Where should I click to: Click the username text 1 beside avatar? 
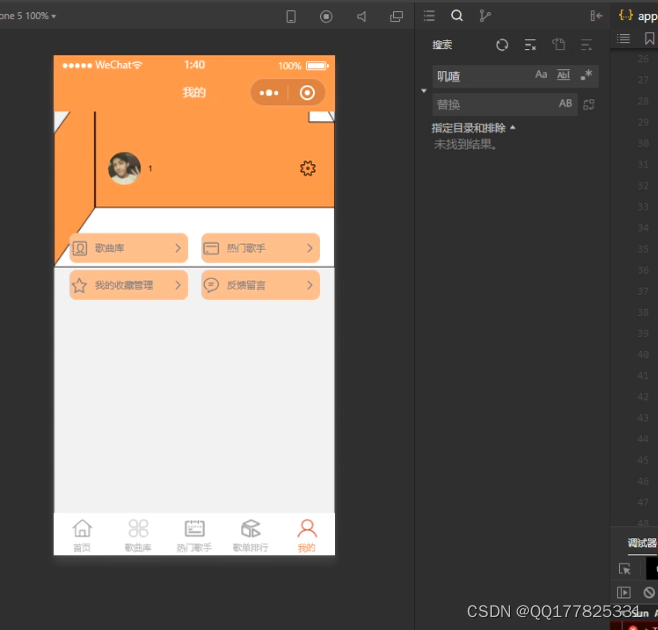point(150,168)
